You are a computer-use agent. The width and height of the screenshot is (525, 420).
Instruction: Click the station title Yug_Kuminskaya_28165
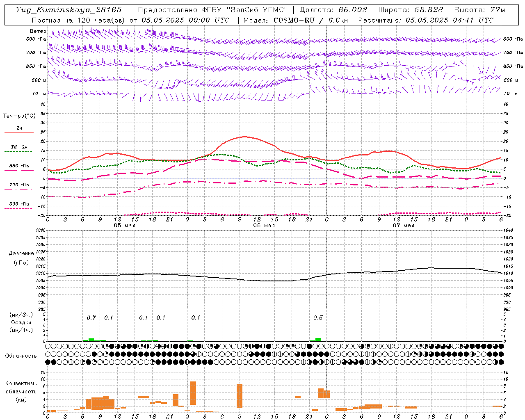pos(69,10)
